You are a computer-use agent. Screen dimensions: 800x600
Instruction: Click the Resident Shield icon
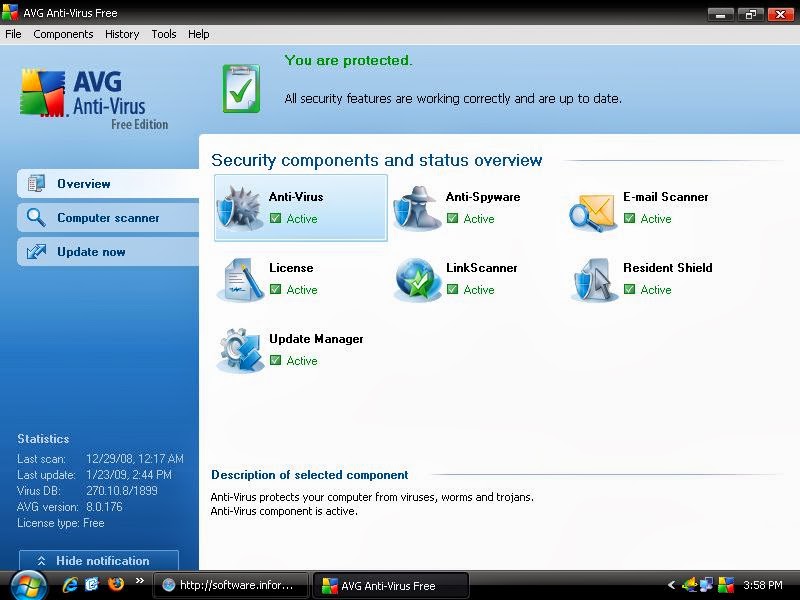593,280
